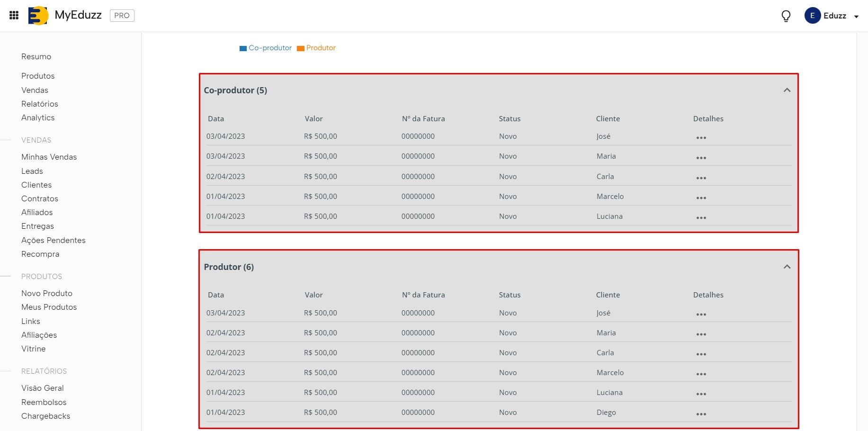Screen dimensions: 868x431
Task: Open the Analytics sidebar link
Action: (x=38, y=117)
